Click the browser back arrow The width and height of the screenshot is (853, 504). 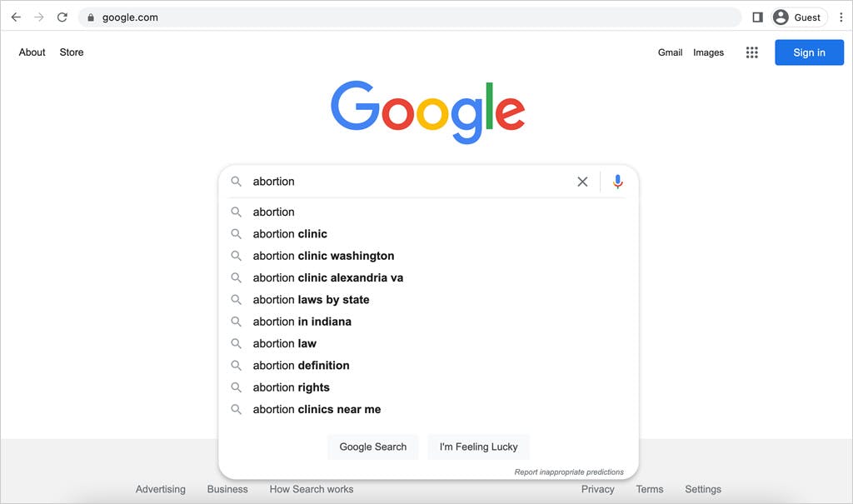point(16,17)
